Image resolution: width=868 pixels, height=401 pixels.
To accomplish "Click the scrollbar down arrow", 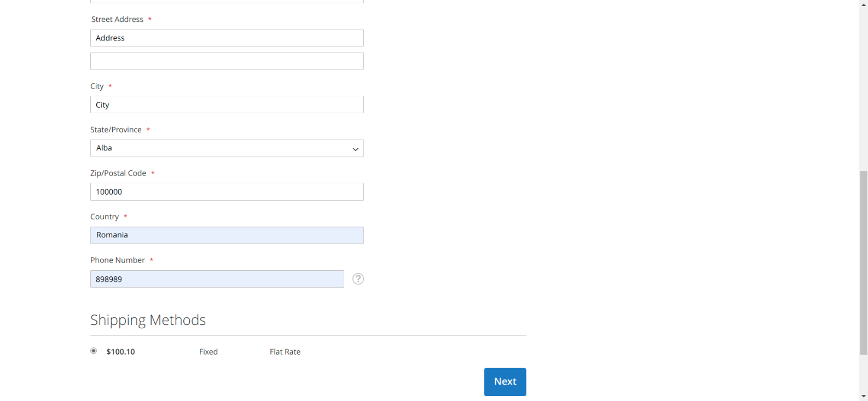I will pyautogui.click(x=864, y=397).
